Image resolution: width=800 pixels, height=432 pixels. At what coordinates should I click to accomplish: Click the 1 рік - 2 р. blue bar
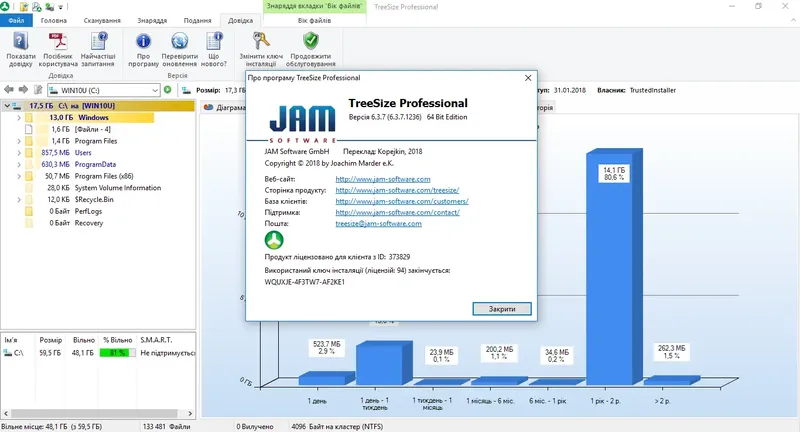(x=614, y=266)
